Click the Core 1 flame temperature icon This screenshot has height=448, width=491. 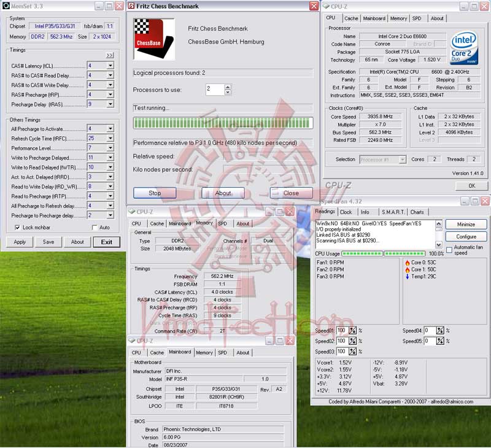pyautogui.click(x=408, y=269)
